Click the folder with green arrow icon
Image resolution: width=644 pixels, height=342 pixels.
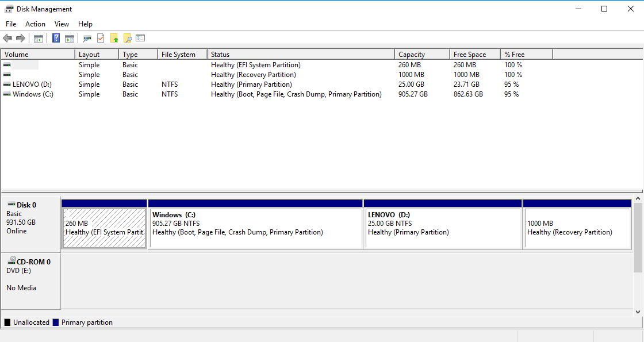114,38
